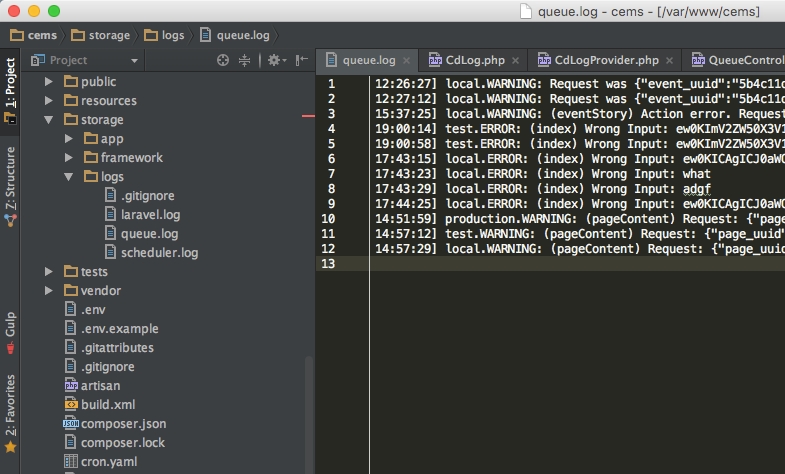This screenshot has height=474, width=785.
Task: Switch to the CdLogProvider.php tab
Action: tap(596, 60)
